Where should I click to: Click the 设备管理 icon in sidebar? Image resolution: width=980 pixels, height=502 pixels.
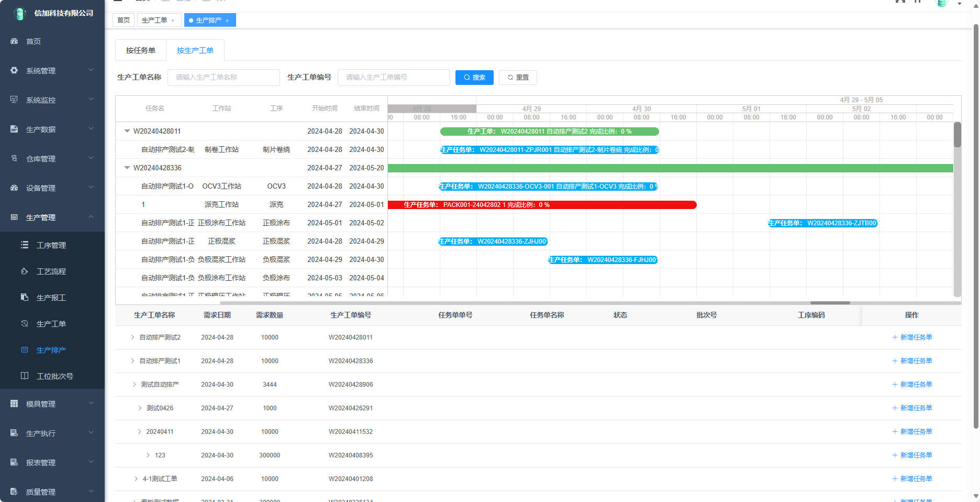14,188
